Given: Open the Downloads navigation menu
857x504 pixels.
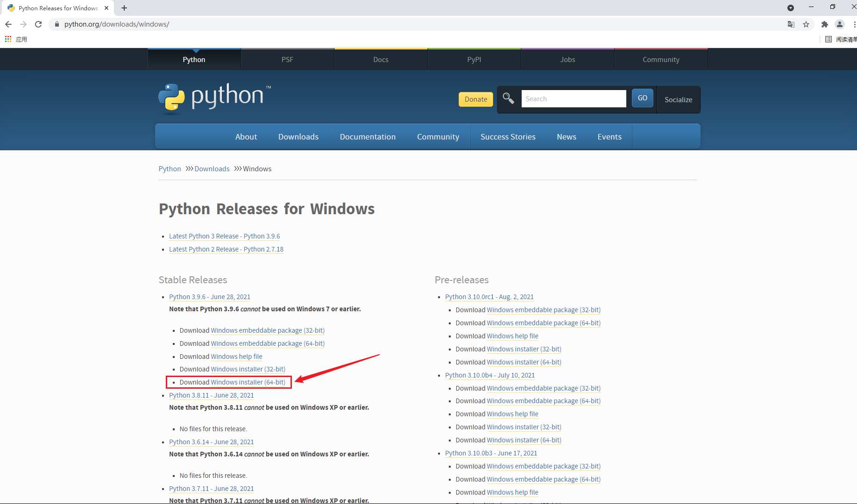Looking at the screenshot, I should pyautogui.click(x=298, y=137).
